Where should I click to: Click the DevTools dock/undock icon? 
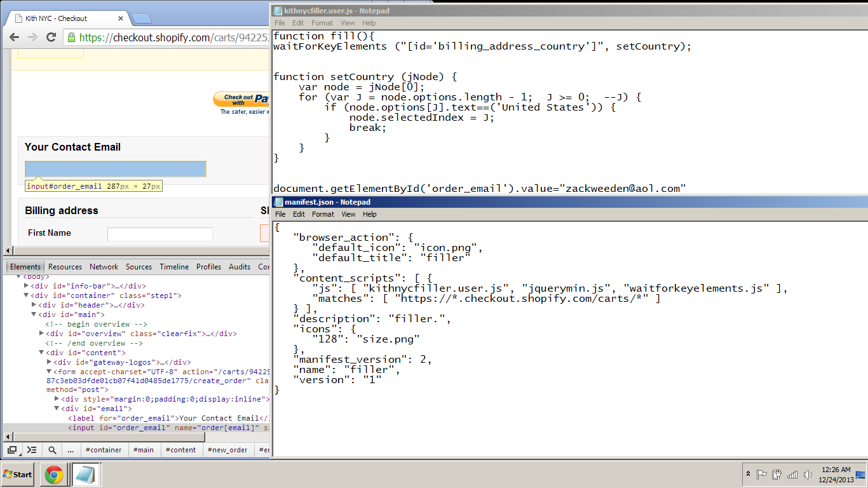click(x=12, y=450)
